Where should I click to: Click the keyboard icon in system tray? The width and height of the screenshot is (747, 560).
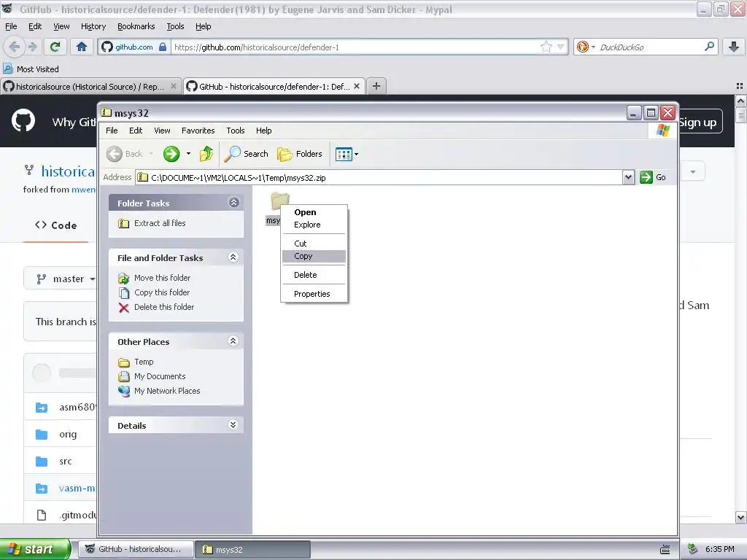click(665, 549)
